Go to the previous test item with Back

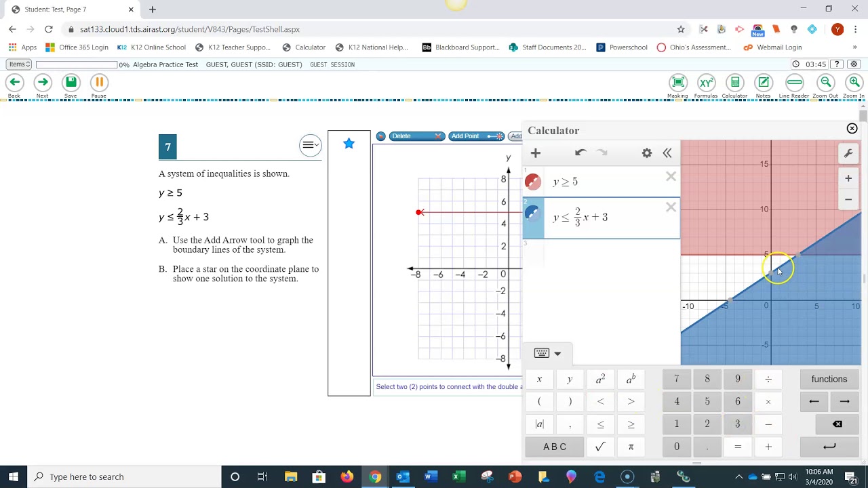14,83
